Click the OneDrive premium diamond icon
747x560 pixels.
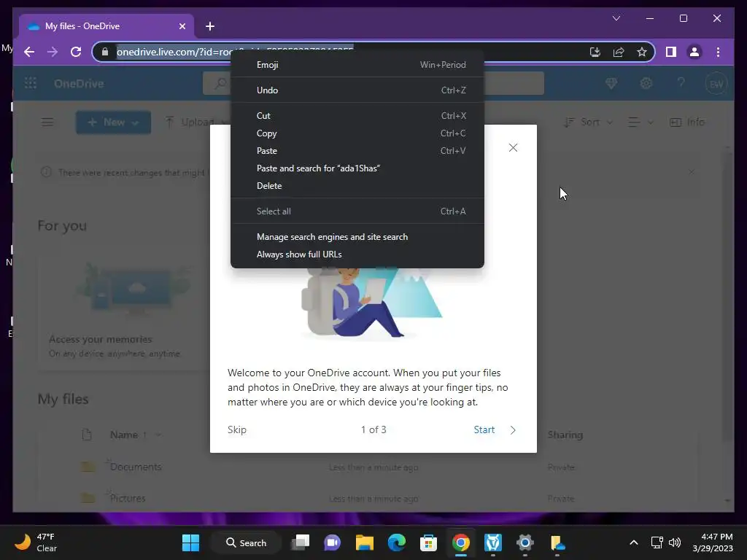pos(611,83)
